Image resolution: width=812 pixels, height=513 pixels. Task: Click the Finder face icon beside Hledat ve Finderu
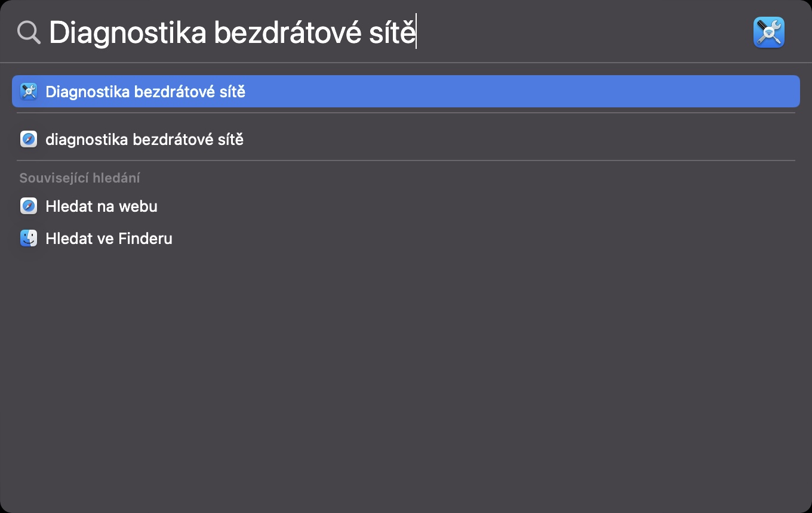(x=29, y=238)
